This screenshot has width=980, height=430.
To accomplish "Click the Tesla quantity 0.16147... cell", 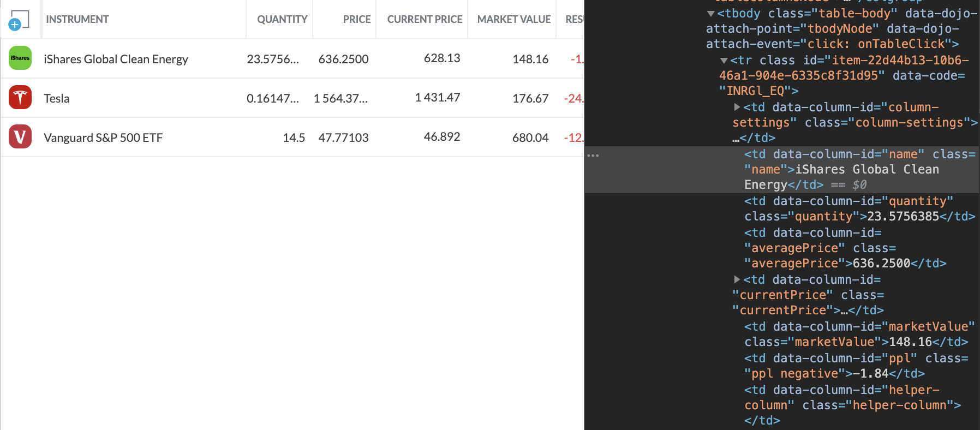I will [273, 98].
